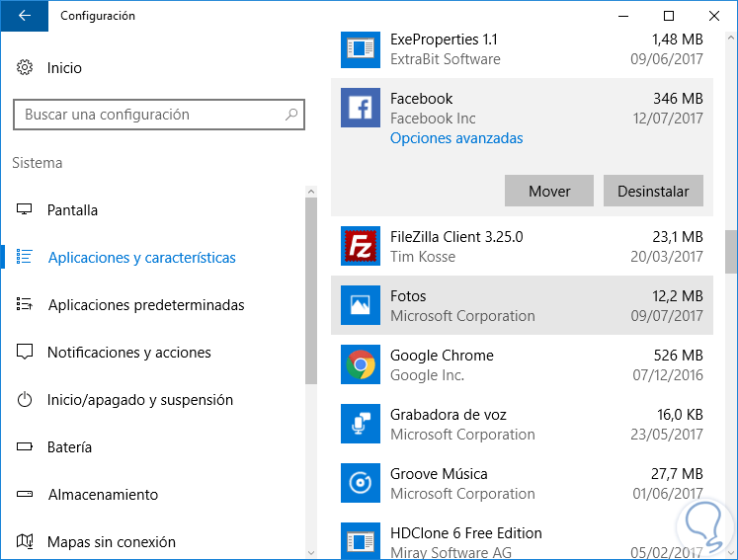The height and width of the screenshot is (560, 738).
Task: Click the Buscar una configuración search field
Action: pyautogui.click(x=148, y=115)
